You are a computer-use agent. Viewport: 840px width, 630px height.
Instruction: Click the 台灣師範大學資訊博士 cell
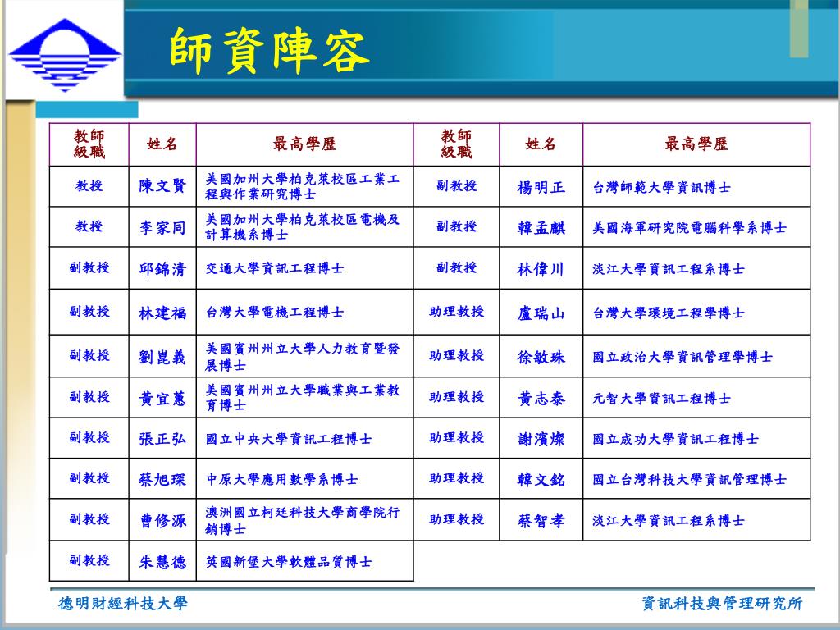point(696,186)
